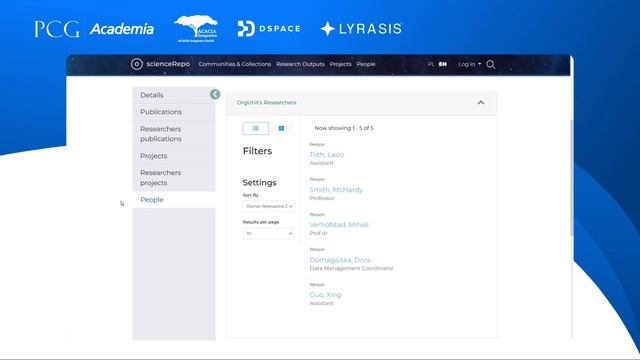Click the 'Data Management Coordinator' text
Image resolution: width=640 pixels, height=360 pixels.
click(x=351, y=269)
